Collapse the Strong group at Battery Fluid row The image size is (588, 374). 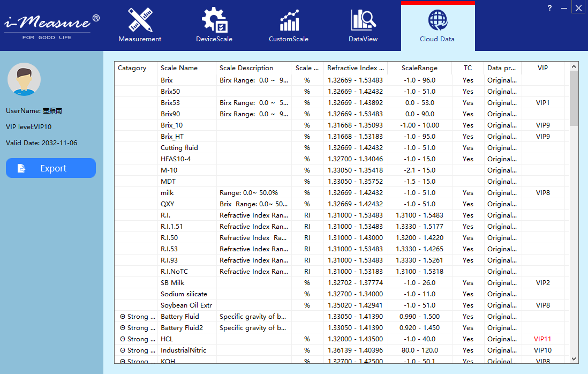[123, 317]
